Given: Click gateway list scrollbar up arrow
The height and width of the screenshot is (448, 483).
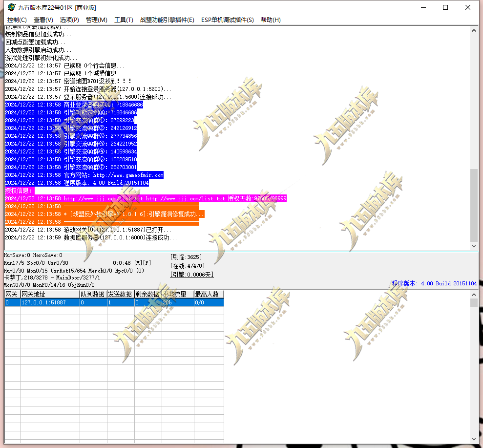Looking at the screenshot, I should click(x=474, y=295).
